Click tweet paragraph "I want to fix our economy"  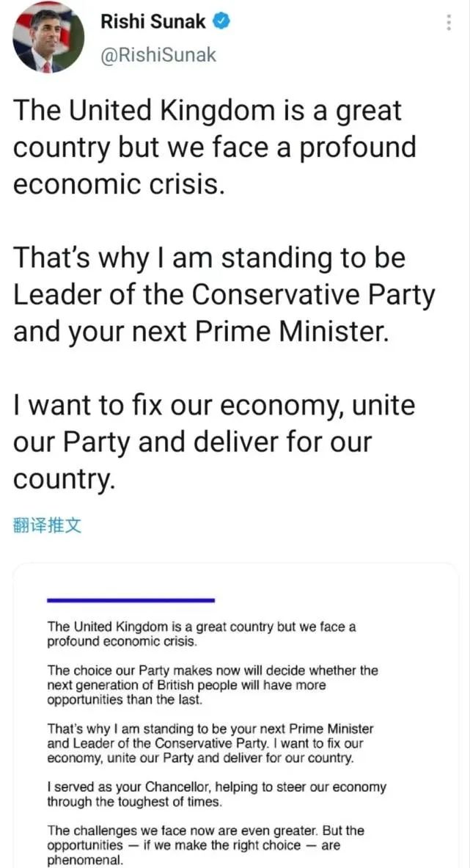tap(214, 442)
